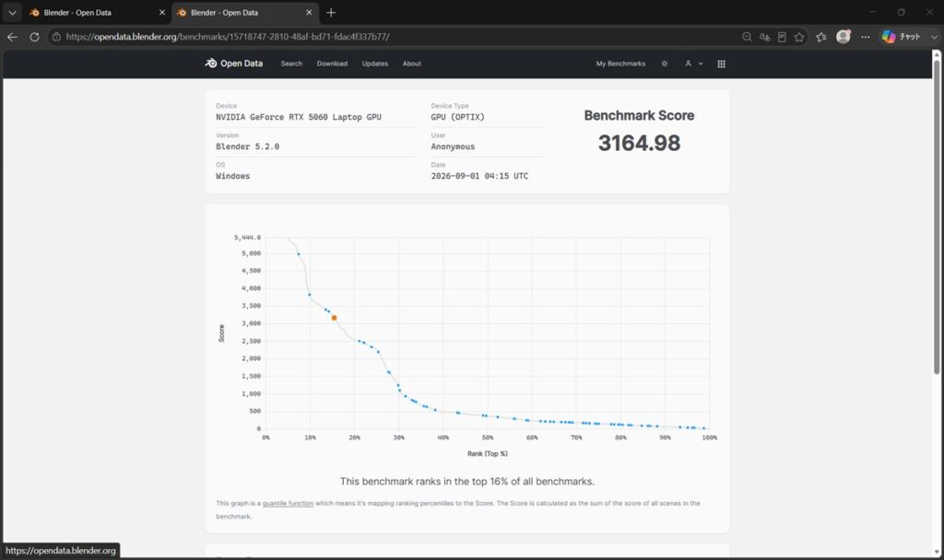Click the Rank (Top %) axis label

pyautogui.click(x=488, y=453)
